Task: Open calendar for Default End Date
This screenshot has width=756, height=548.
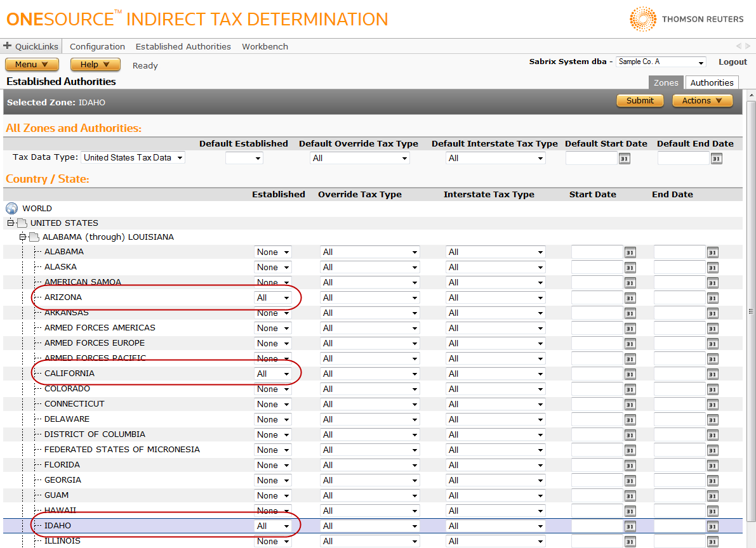Action: [717, 159]
